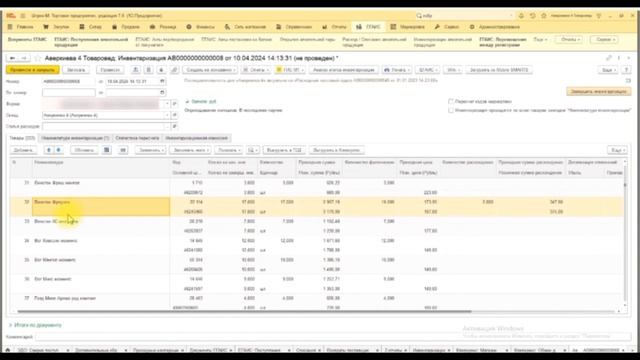Open home page icon in bottom tab bar
The width and height of the screenshot is (640, 360).
(x=8, y=350)
